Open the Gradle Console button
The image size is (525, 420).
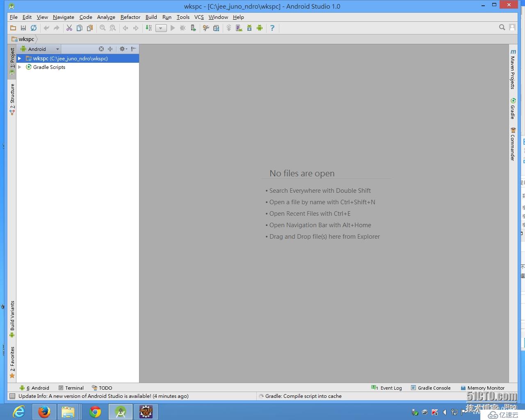point(431,388)
